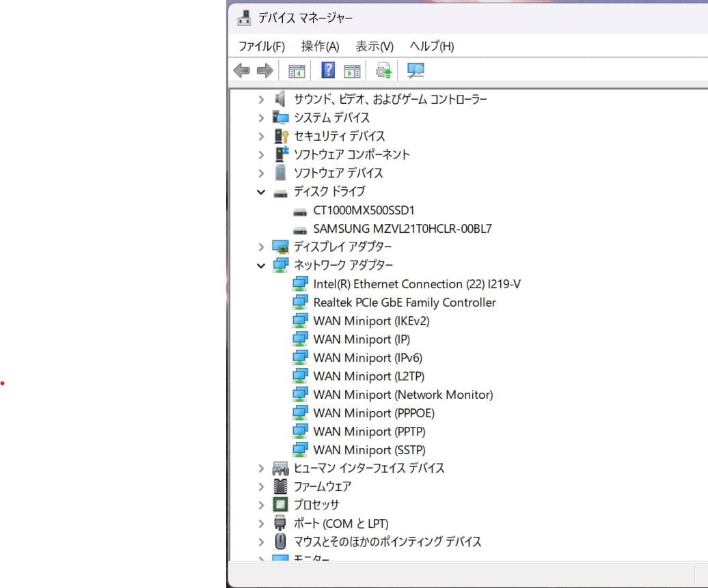The image size is (708, 588).
Task: Select WAN Miniport (SSTP) adapter
Action: click(x=369, y=449)
